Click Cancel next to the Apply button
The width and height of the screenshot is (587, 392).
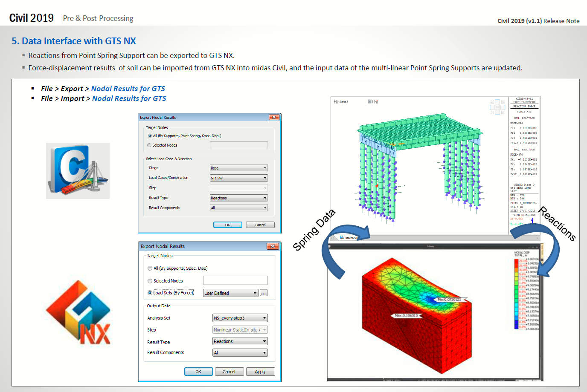[x=229, y=372]
